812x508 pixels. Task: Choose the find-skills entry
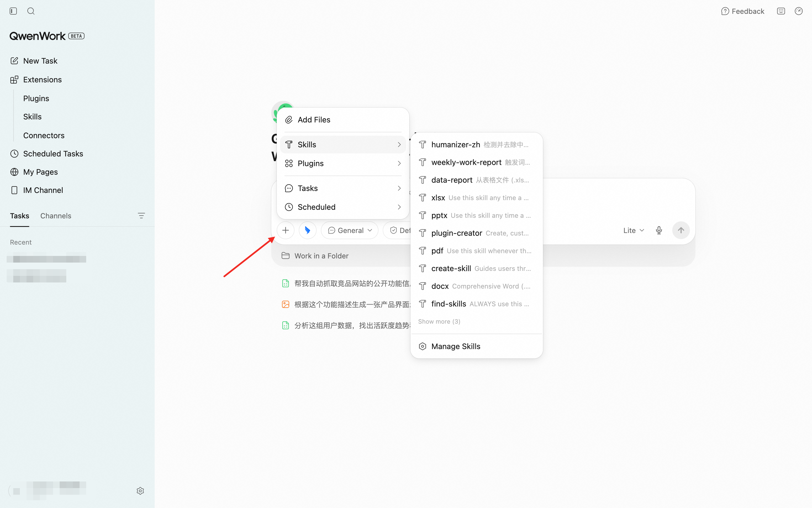476,304
